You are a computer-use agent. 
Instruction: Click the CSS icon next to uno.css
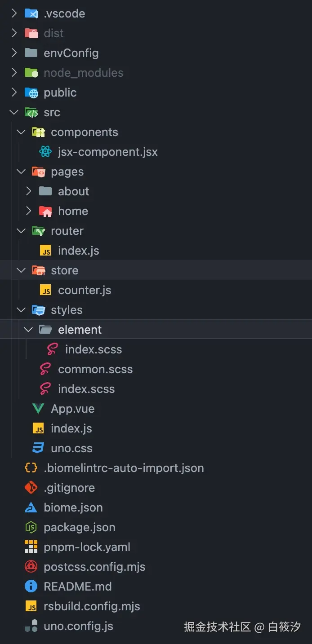pos(38,448)
